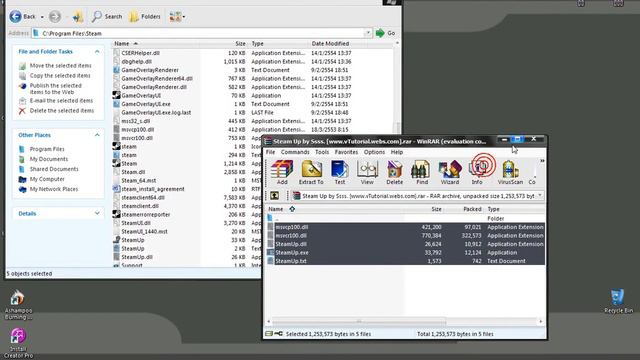Click the up-one-level folder icon in WinRAR
This screenshot has width=640, height=360.
(275, 196)
